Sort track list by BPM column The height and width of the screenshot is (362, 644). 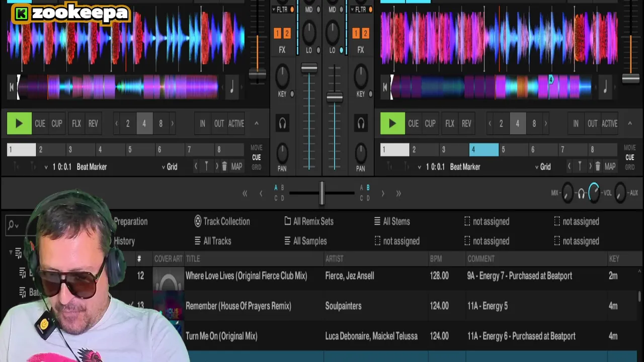[x=436, y=259]
